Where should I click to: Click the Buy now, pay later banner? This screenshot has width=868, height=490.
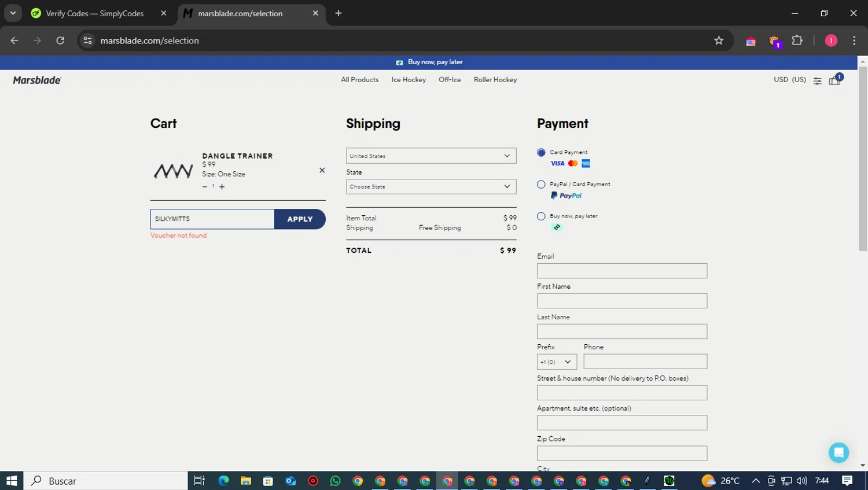pyautogui.click(x=429, y=62)
